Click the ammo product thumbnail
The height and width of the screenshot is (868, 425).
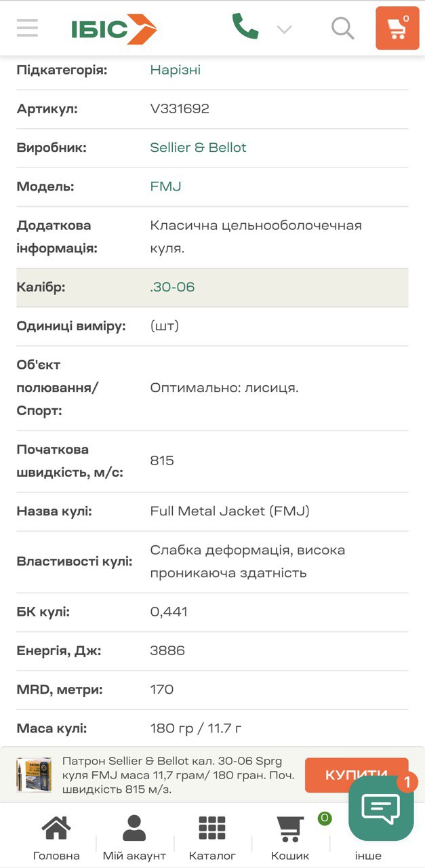[x=34, y=774]
